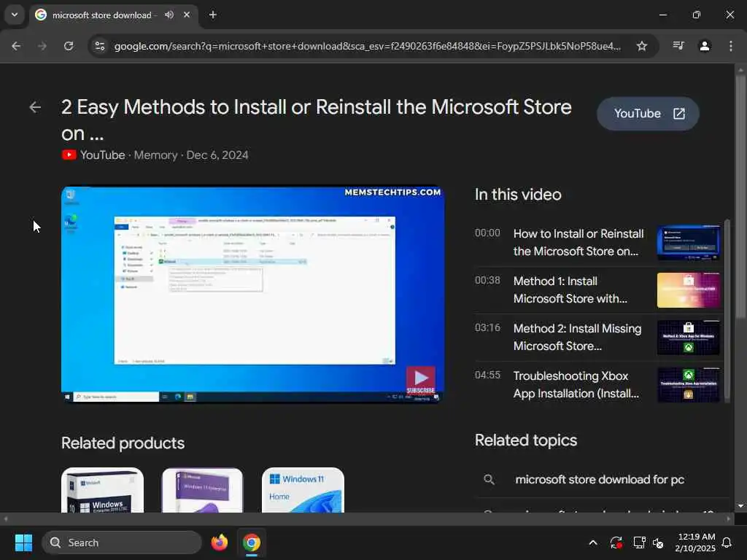Viewport: 747px width, 560px height.
Task: Open the tab search dropdown arrow
Action: point(15,15)
